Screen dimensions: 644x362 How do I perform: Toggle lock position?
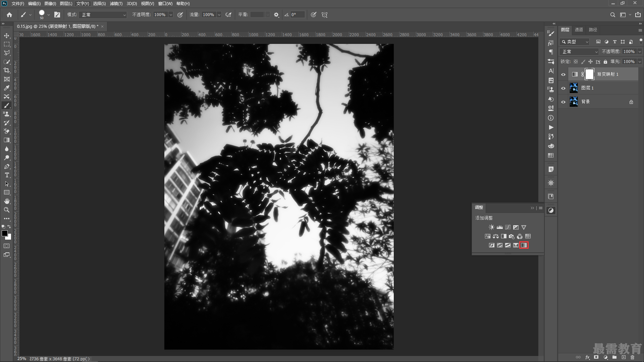coord(590,62)
